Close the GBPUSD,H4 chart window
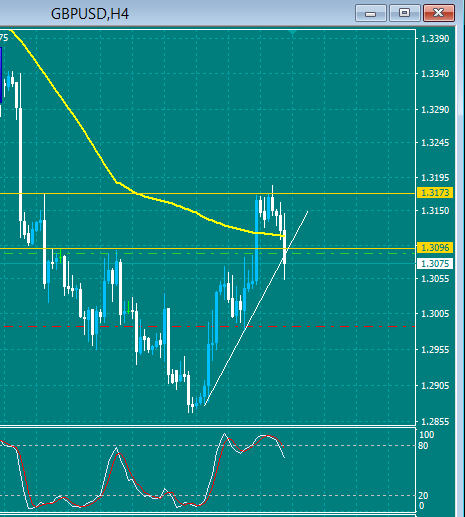 (439, 13)
